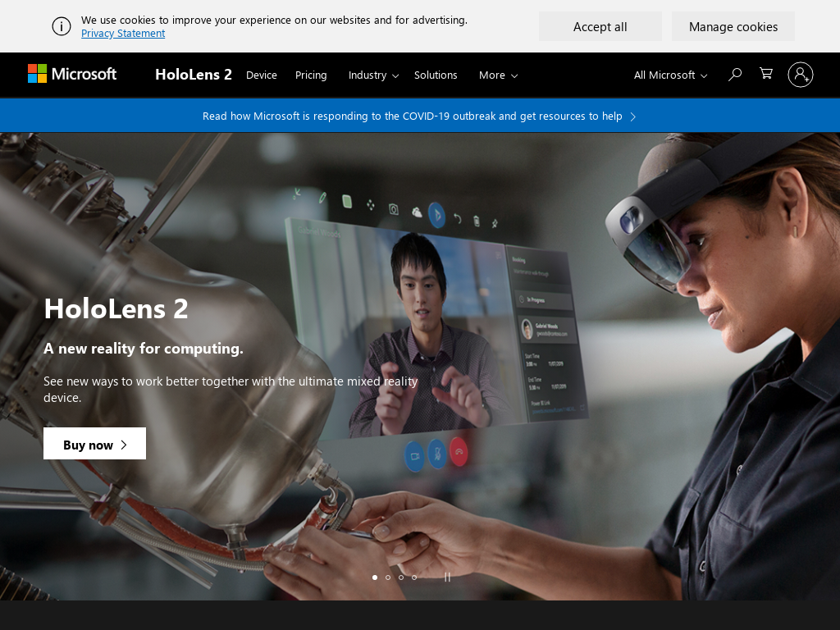Screen dimensions: 840x630
Task: Go to the HoloLens 2 home link
Action: coord(194,75)
